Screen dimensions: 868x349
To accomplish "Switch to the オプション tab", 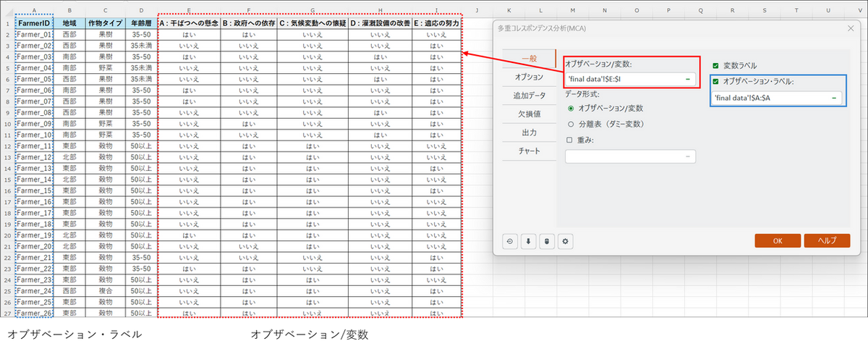I will [x=529, y=77].
